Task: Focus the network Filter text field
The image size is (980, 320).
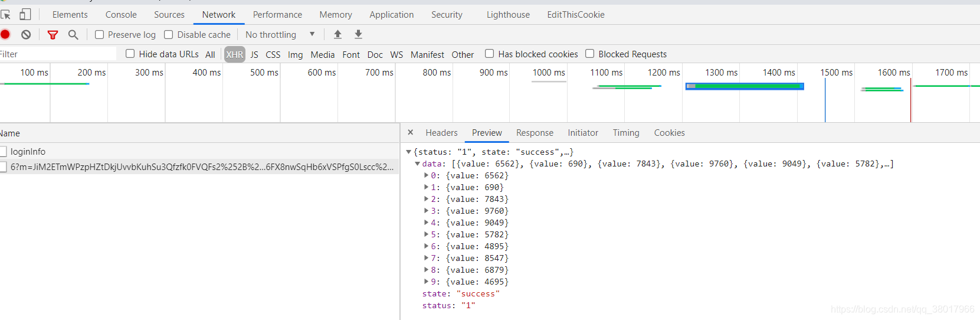Action: (x=58, y=54)
